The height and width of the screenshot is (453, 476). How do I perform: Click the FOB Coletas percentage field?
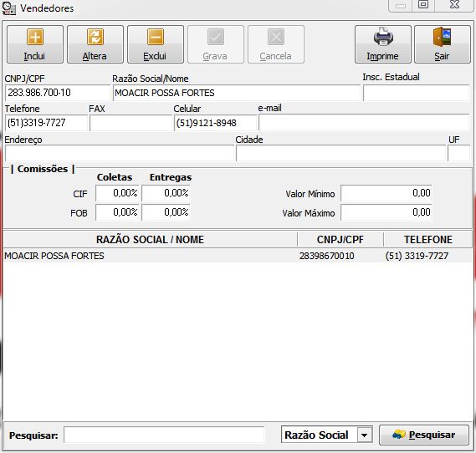click(x=117, y=212)
